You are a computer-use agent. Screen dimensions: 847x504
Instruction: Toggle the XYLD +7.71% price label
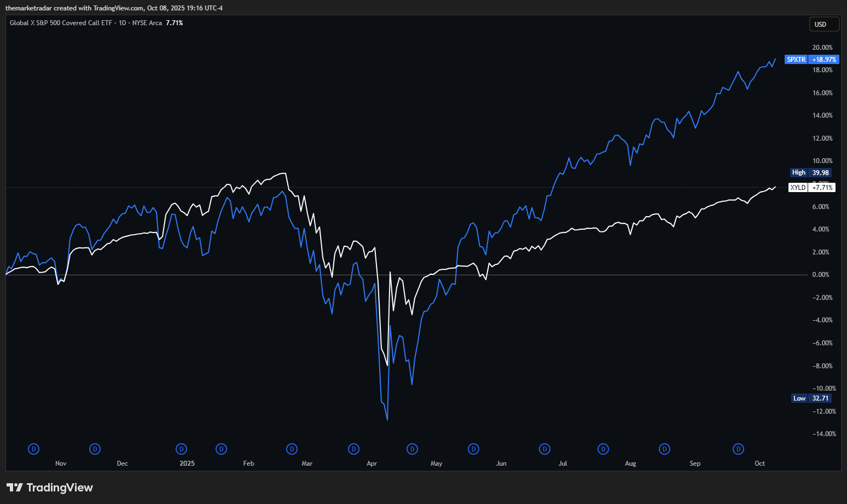(x=812, y=187)
